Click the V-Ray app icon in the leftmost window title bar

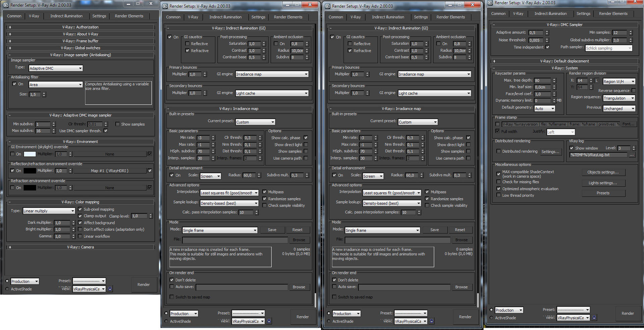6,5
